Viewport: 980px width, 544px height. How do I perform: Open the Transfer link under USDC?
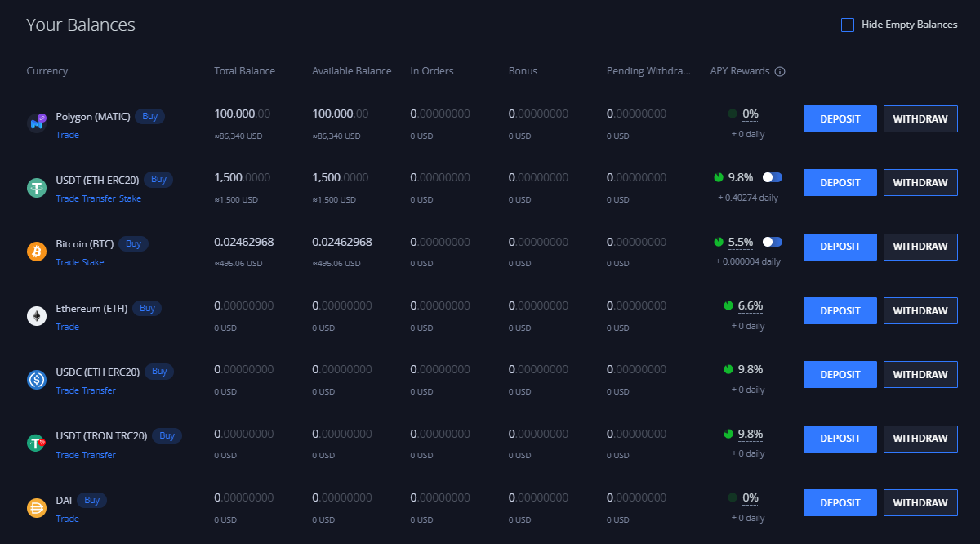pos(99,390)
